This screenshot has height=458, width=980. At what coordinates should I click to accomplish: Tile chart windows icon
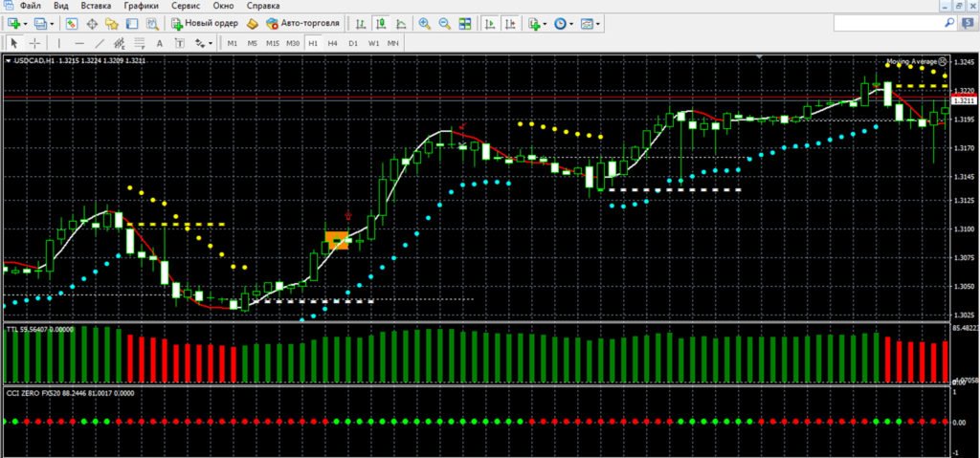click(x=465, y=24)
